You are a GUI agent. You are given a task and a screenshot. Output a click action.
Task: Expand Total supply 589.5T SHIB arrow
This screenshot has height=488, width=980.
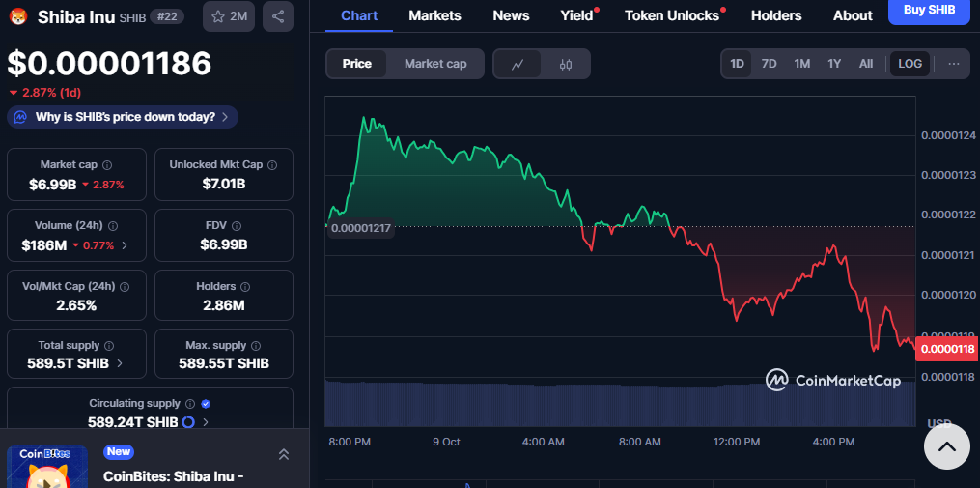[x=120, y=363]
